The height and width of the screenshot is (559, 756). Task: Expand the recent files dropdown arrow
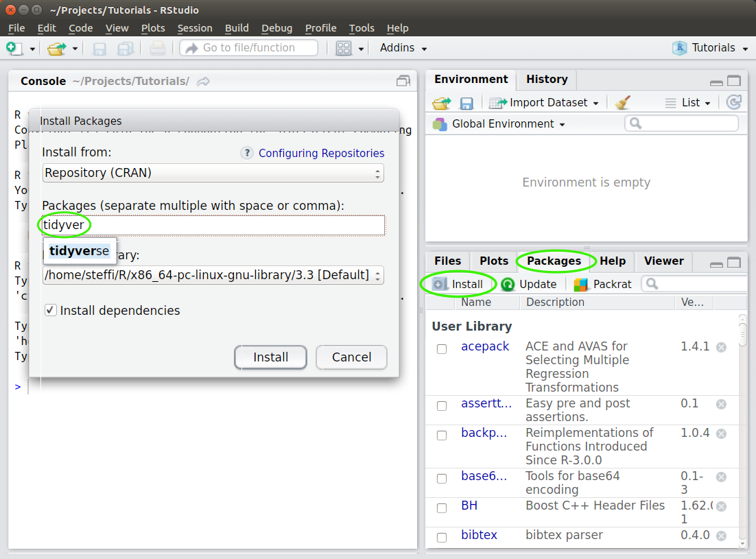75,49
